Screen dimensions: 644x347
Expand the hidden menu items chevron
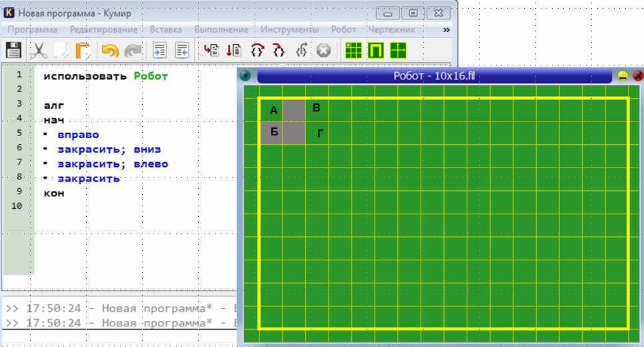(447, 30)
